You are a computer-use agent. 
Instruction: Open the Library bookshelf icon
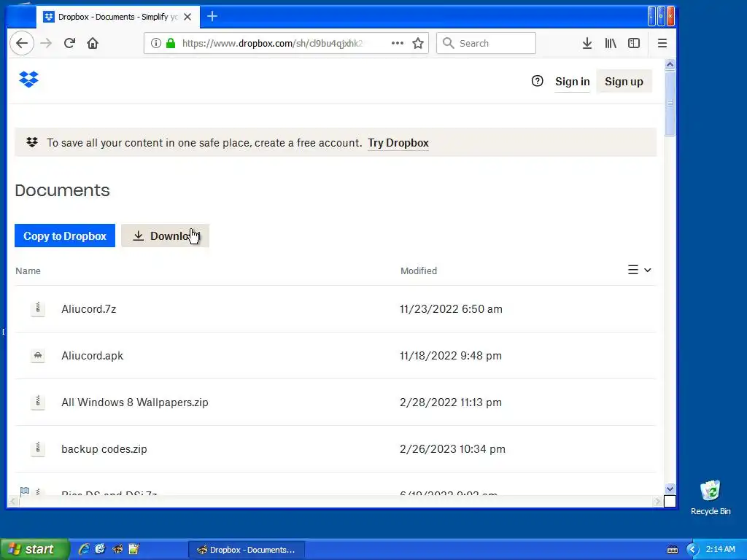pos(611,43)
